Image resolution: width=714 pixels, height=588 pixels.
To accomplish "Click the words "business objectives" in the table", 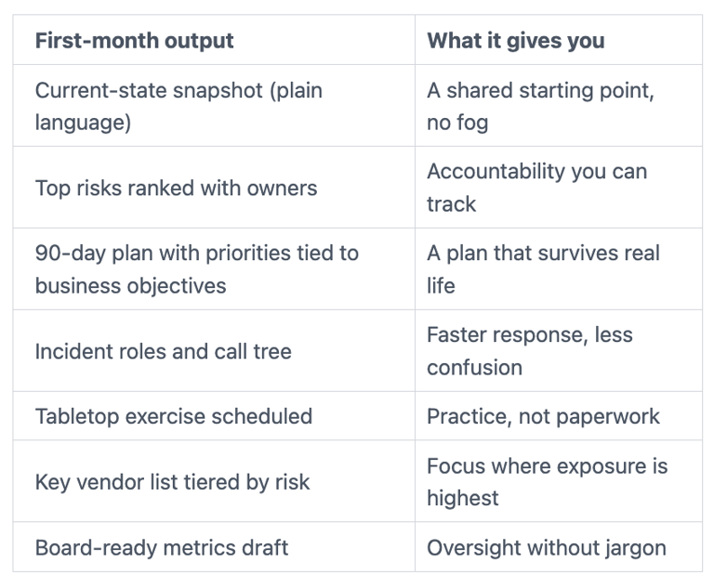I will point(130,285).
